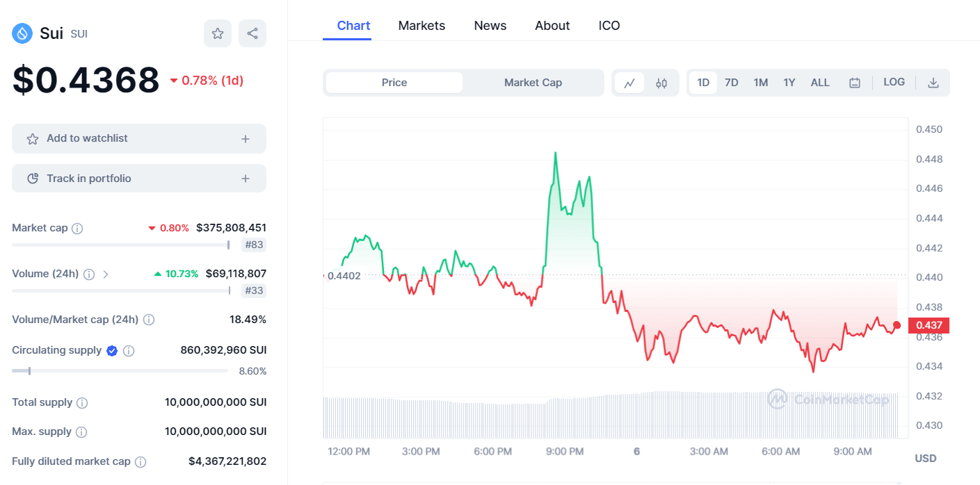Click the 9:00 PM time axis label
The width and height of the screenshot is (980, 485).
click(x=565, y=452)
